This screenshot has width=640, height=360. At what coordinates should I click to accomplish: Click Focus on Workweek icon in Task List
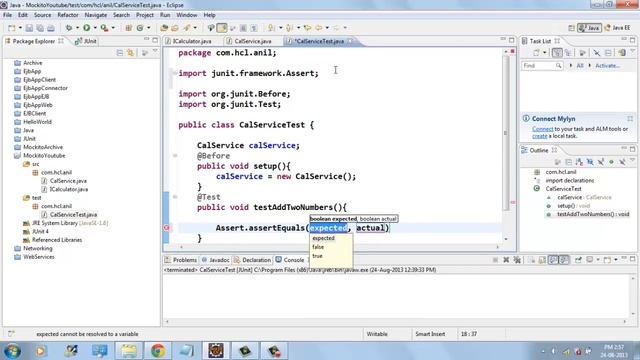pyautogui.click(x=582, y=53)
